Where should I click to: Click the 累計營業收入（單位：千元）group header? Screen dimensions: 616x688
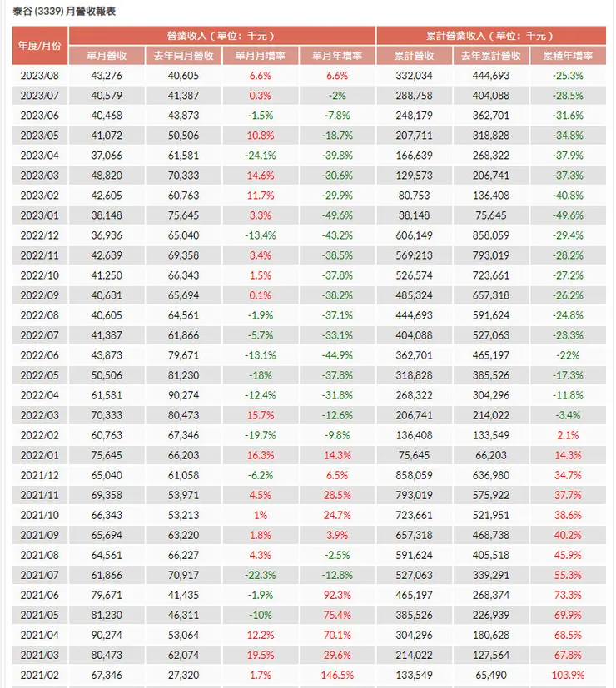point(491,36)
